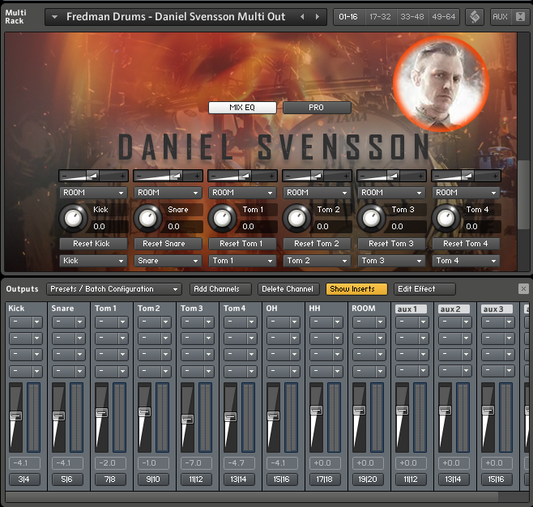The height and width of the screenshot is (507, 533).
Task: Click minus on the Tom 1 slider
Action: (x=212, y=176)
